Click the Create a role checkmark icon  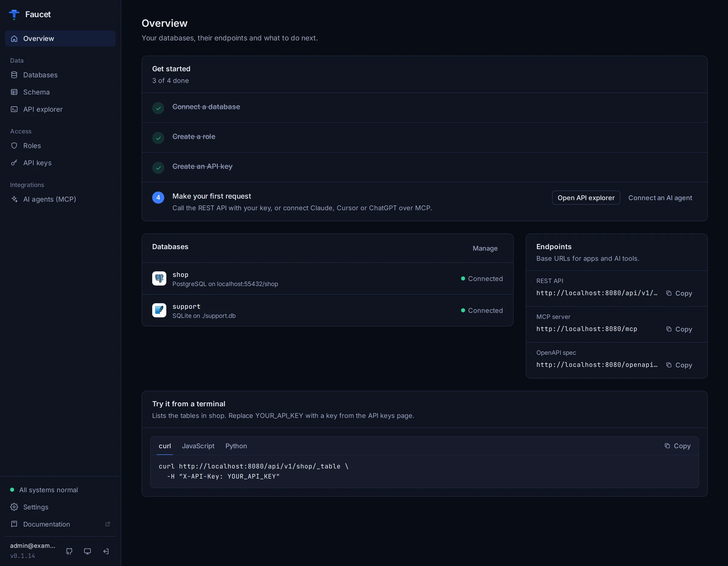(x=158, y=138)
